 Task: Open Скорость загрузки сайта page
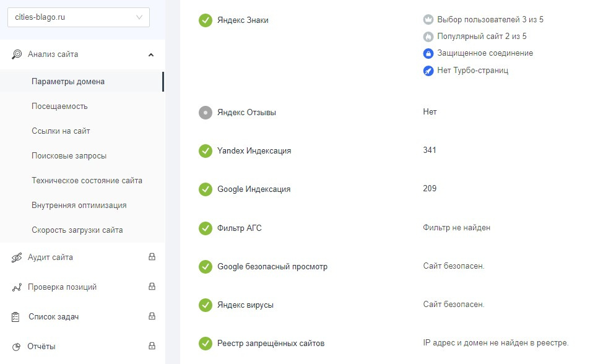[x=77, y=230]
